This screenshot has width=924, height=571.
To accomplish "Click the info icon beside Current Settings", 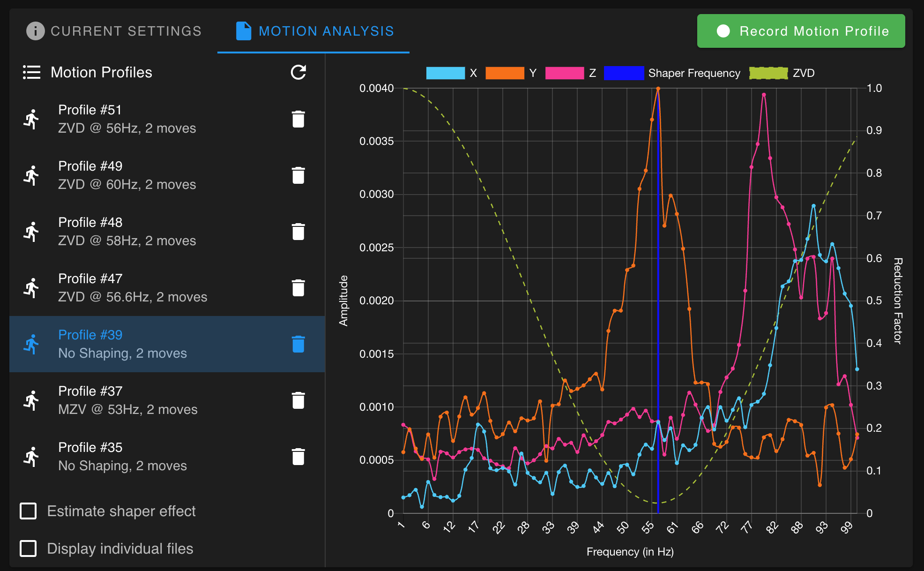I will tap(35, 31).
